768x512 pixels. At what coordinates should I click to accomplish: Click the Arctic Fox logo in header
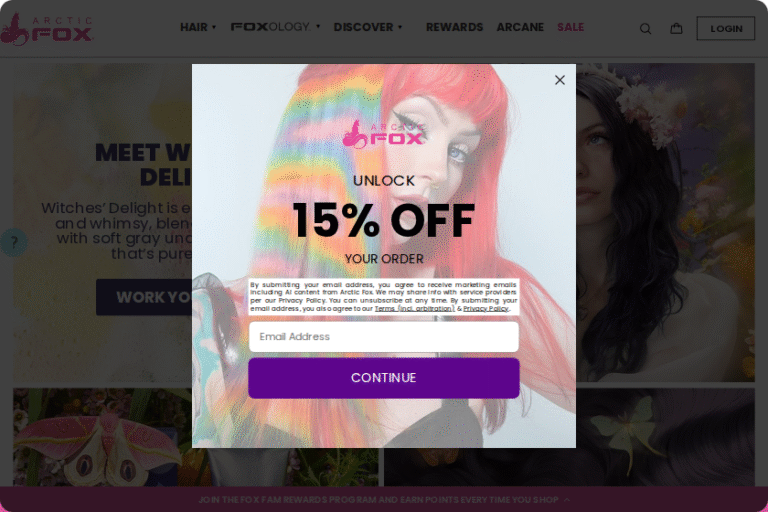(x=47, y=29)
